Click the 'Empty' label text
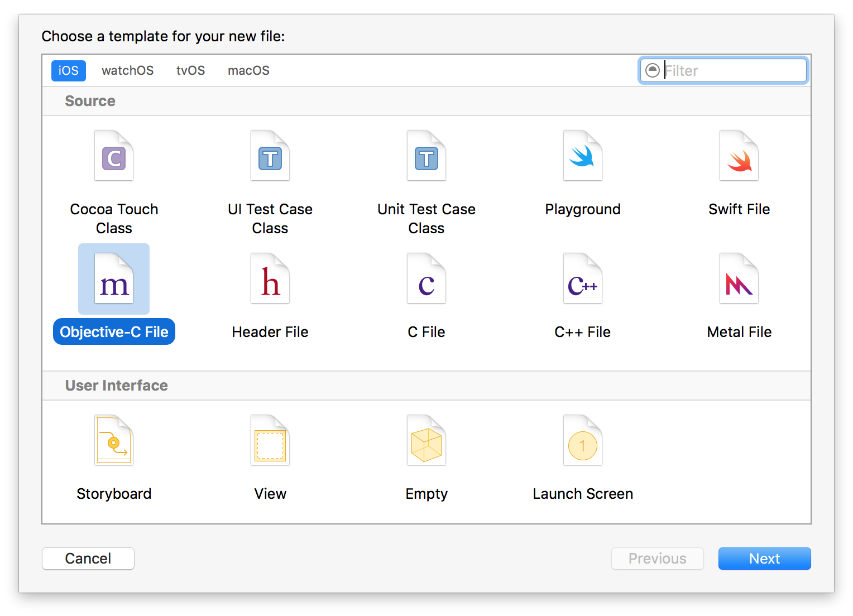Viewport: 853px width, 616px height. pyautogui.click(x=426, y=494)
